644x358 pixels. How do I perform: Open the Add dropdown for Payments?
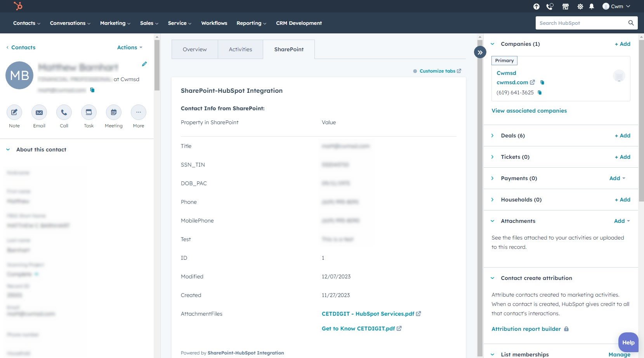[617, 178]
